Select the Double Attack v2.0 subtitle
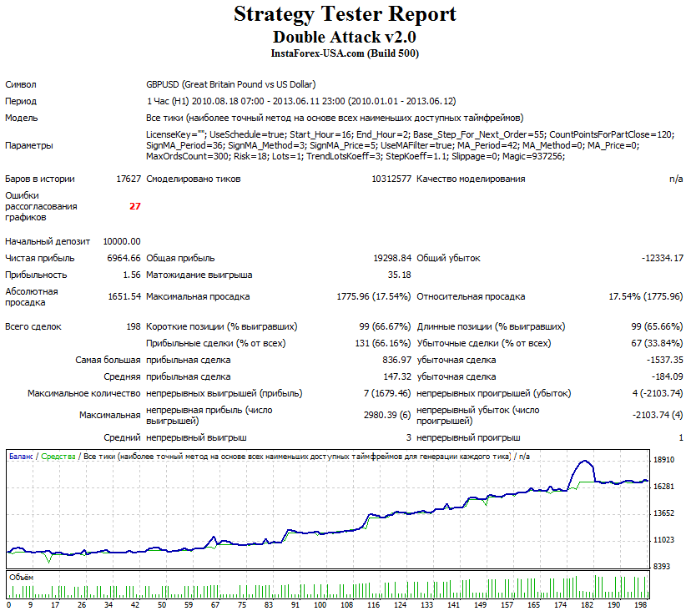Image resolution: width=686 pixels, height=616 pixels. tap(343, 37)
